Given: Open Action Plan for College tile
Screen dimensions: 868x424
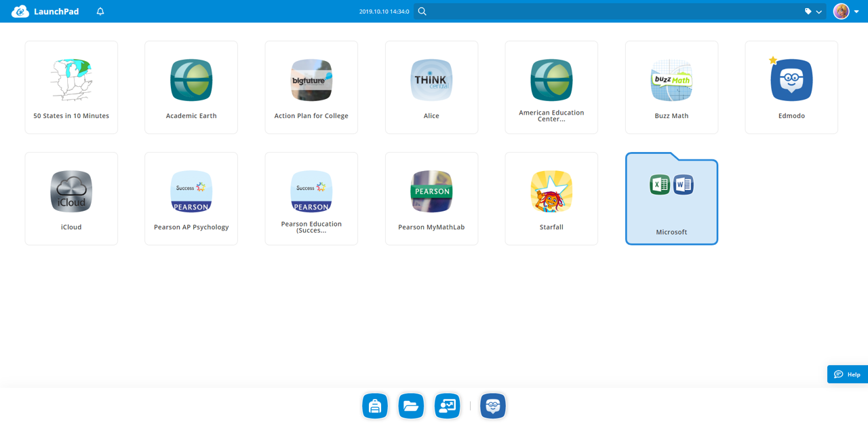Looking at the screenshot, I should [x=311, y=87].
